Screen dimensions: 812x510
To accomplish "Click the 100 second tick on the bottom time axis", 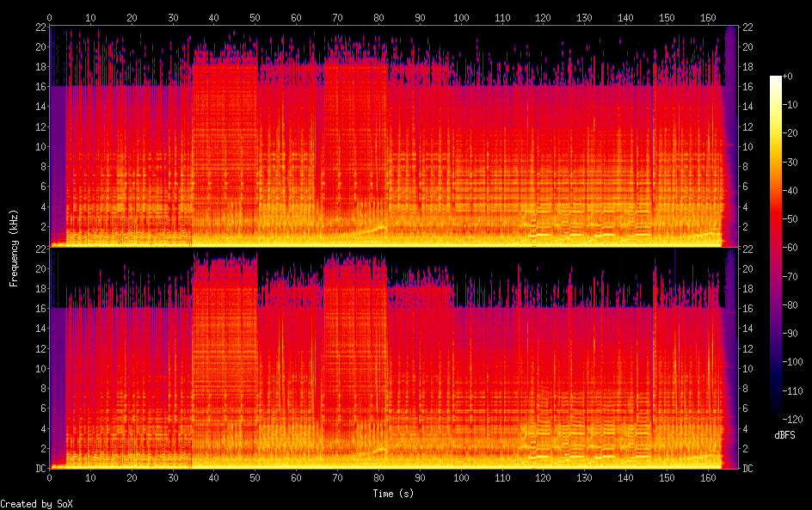I will (x=461, y=477).
